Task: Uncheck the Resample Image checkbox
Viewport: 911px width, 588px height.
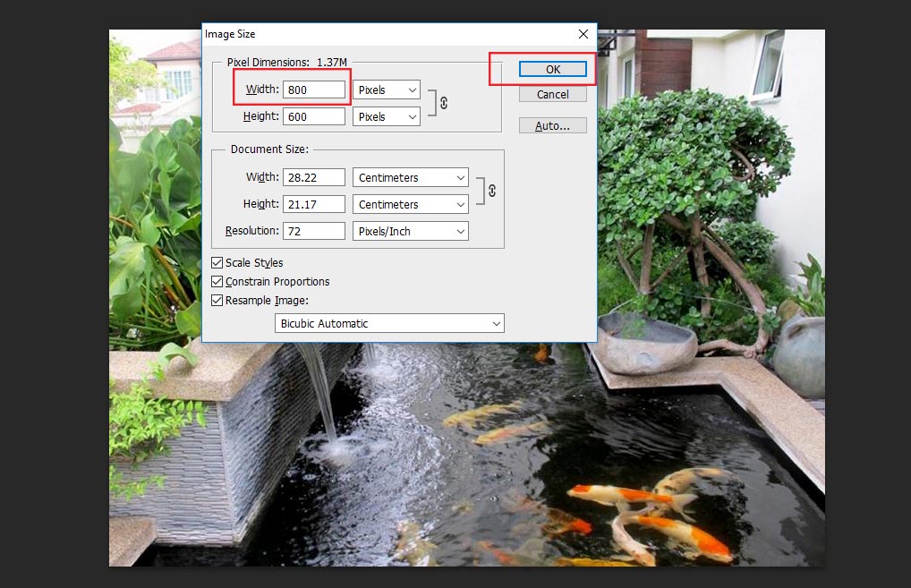Action: tap(217, 300)
